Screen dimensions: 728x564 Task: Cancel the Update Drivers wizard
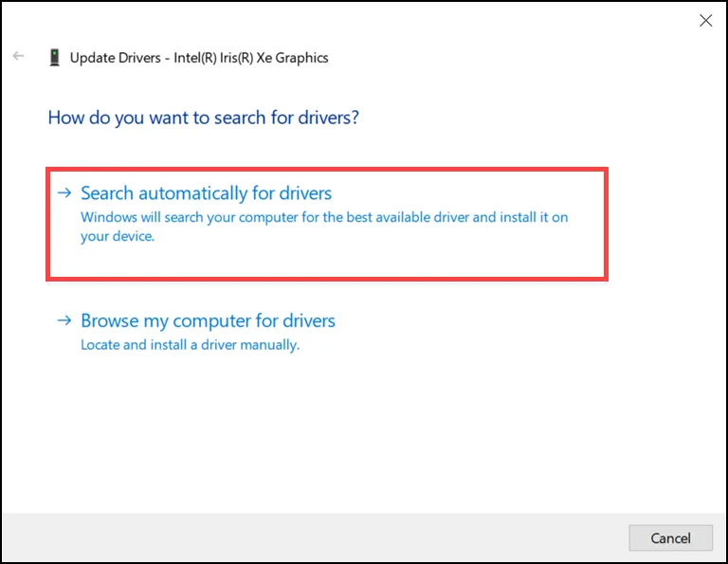[670, 538]
